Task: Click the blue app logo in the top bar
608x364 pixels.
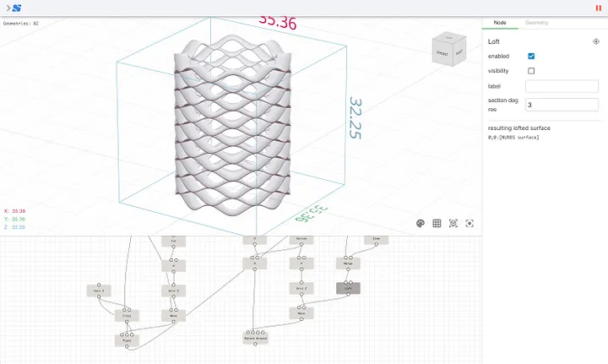Action: (x=17, y=8)
